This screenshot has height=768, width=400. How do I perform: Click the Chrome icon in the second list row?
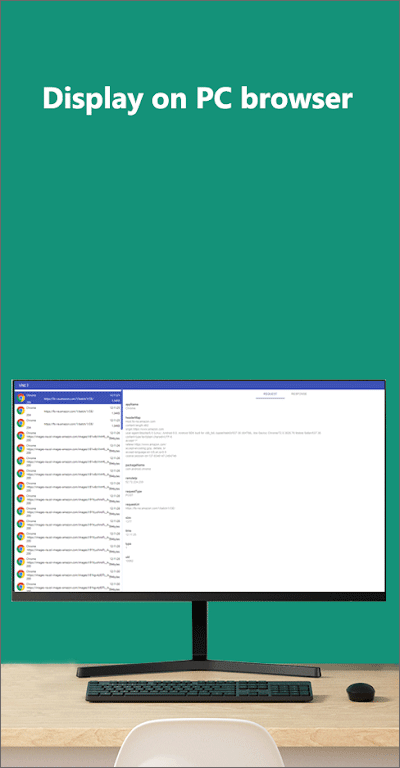pos(21,410)
